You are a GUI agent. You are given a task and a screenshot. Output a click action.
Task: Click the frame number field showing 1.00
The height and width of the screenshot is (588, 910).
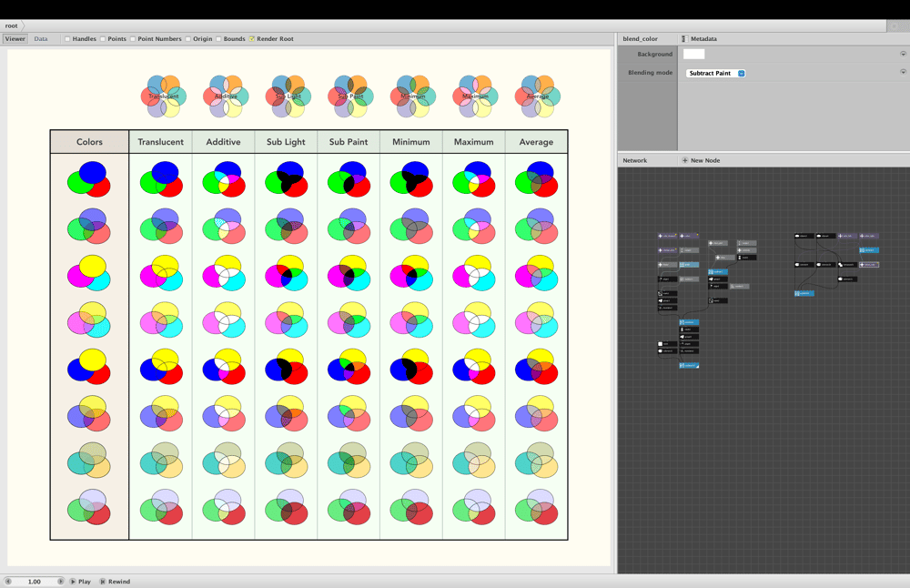point(35,581)
